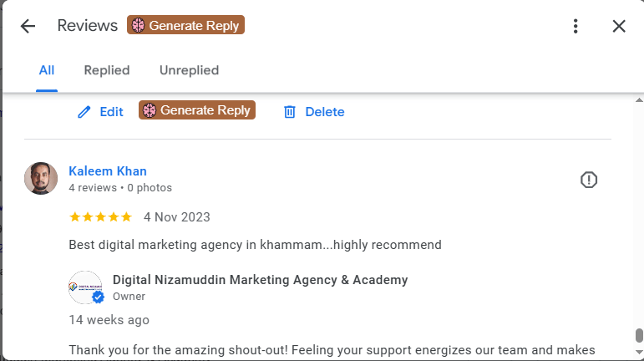
Task: Click the five gold stars rating
Action: click(100, 217)
